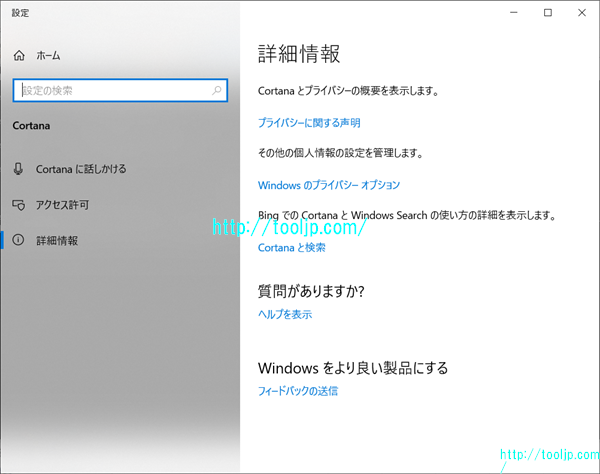
Task: Close the settings window
Action: 582,13
